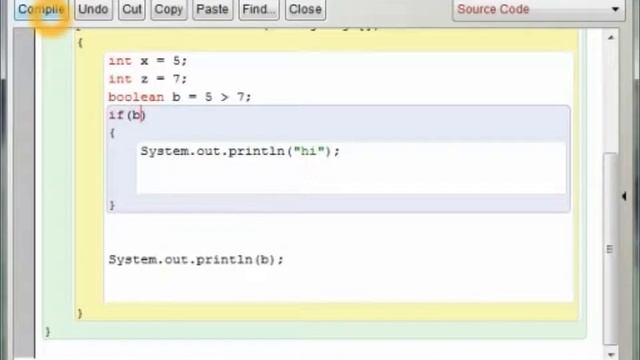Image resolution: width=640 pixels, height=360 pixels.
Task: Click the Cut button
Action: coord(132,9)
